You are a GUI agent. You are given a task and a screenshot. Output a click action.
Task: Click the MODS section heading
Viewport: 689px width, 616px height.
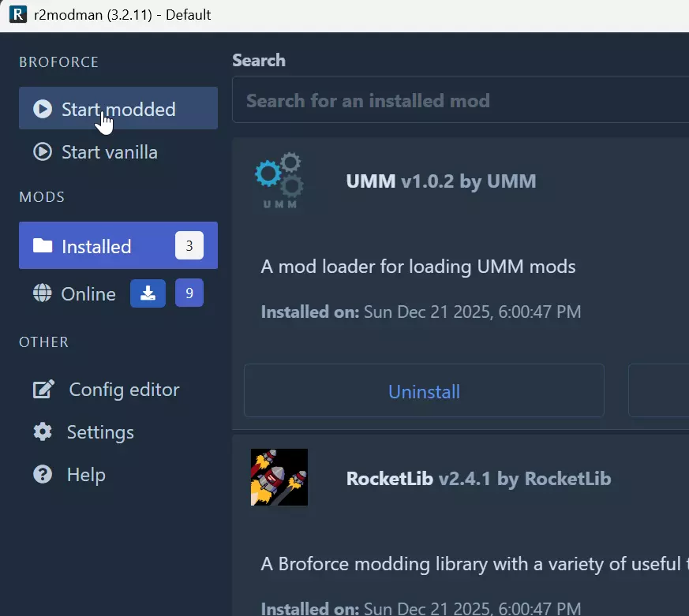(42, 196)
